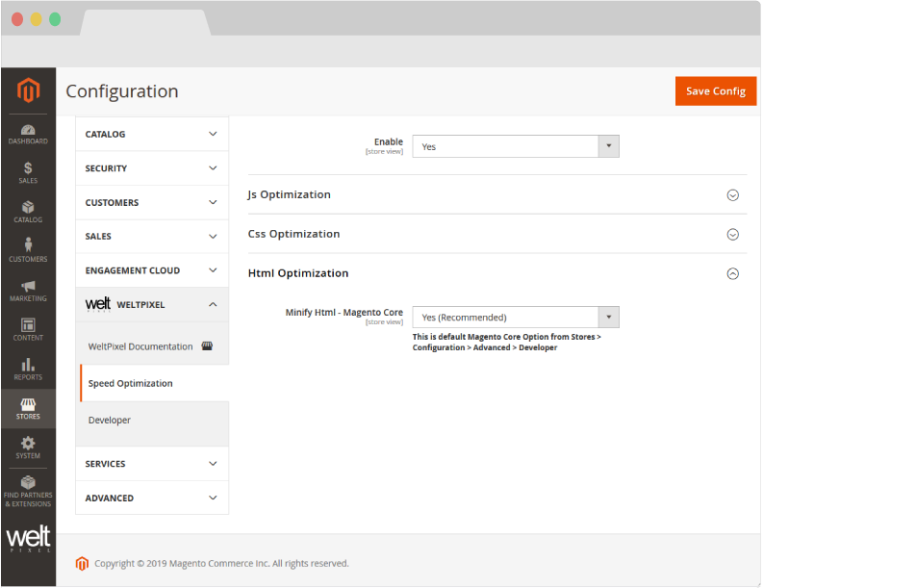Select the Content icon in sidebar
The image size is (916, 588).
click(x=28, y=327)
